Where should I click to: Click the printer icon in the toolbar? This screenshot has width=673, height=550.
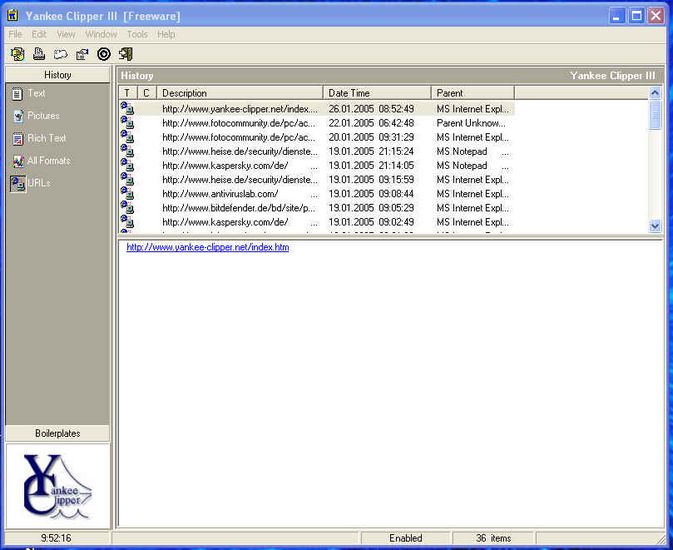tap(39, 54)
